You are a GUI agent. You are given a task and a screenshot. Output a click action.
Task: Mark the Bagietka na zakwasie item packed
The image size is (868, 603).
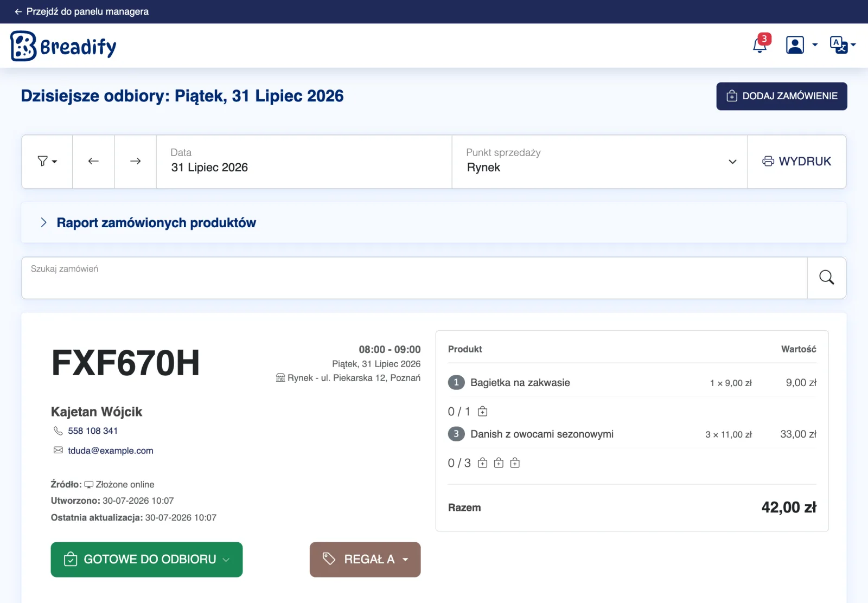pyautogui.click(x=483, y=412)
